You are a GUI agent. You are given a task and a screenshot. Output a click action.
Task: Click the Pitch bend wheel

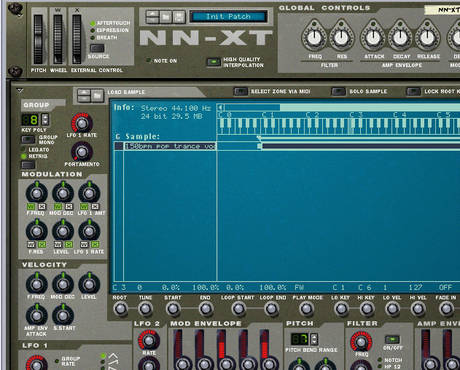click(x=38, y=39)
